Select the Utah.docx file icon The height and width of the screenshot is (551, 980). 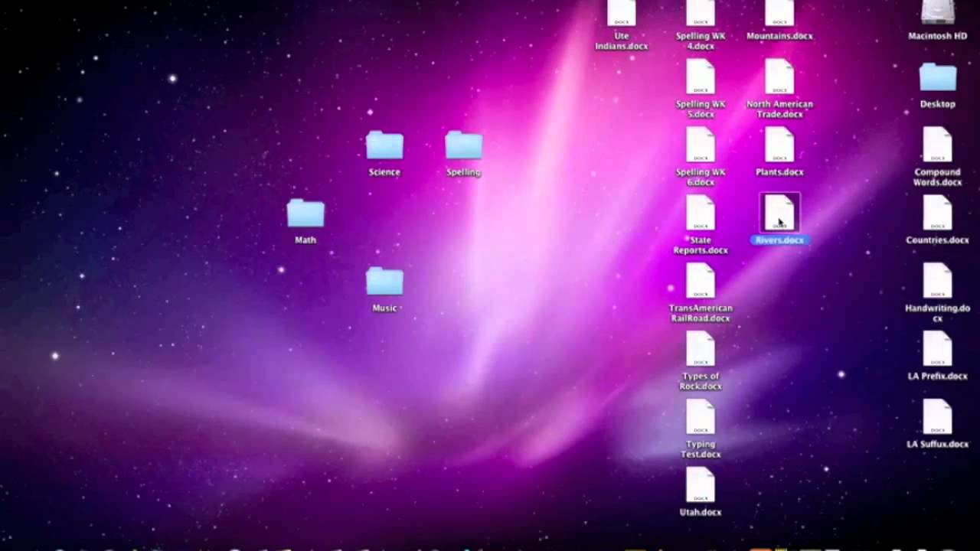pyautogui.click(x=701, y=486)
